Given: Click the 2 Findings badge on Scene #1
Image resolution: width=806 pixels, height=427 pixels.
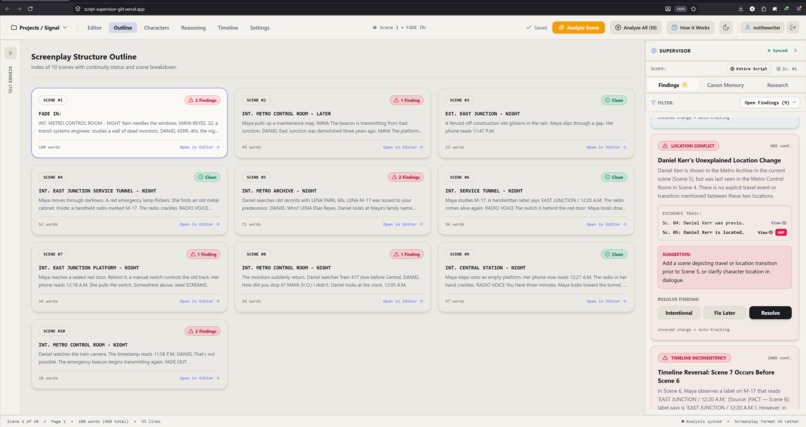Looking at the screenshot, I should click(x=203, y=100).
